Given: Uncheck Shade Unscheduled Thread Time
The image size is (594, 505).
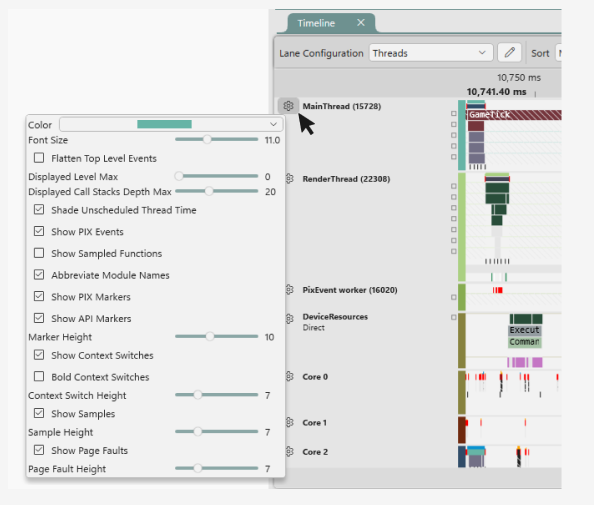Looking at the screenshot, I should pos(39,210).
